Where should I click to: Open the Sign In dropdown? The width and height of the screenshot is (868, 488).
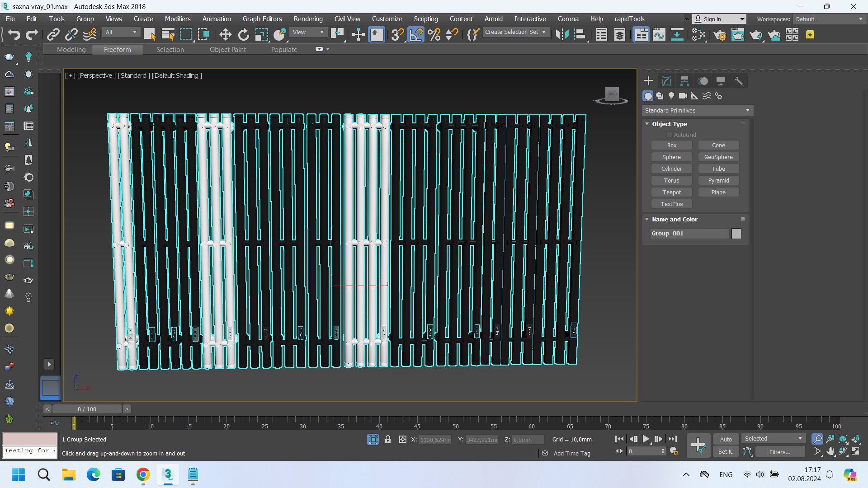pos(719,19)
